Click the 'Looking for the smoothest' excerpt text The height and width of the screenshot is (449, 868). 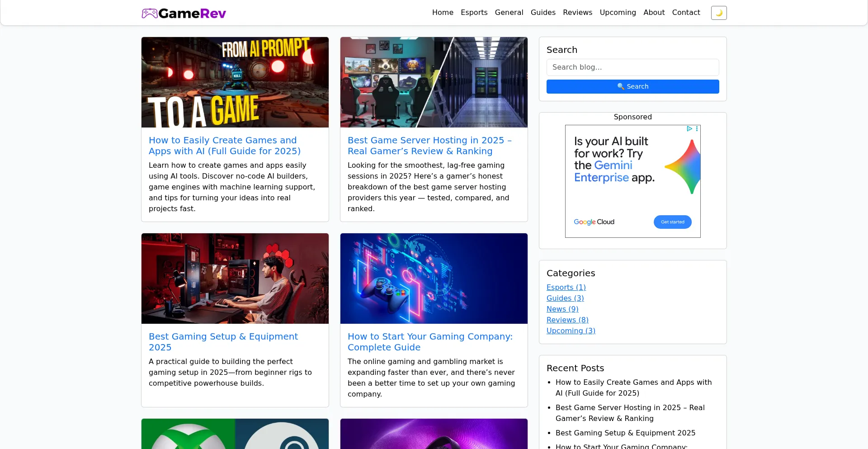(x=428, y=187)
